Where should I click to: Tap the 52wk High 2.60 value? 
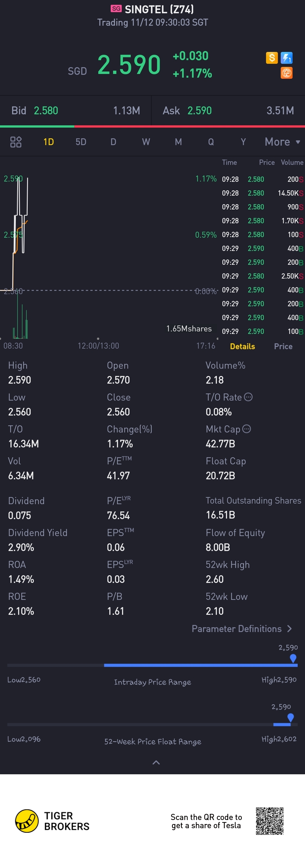pyautogui.click(x=215, y=579)
